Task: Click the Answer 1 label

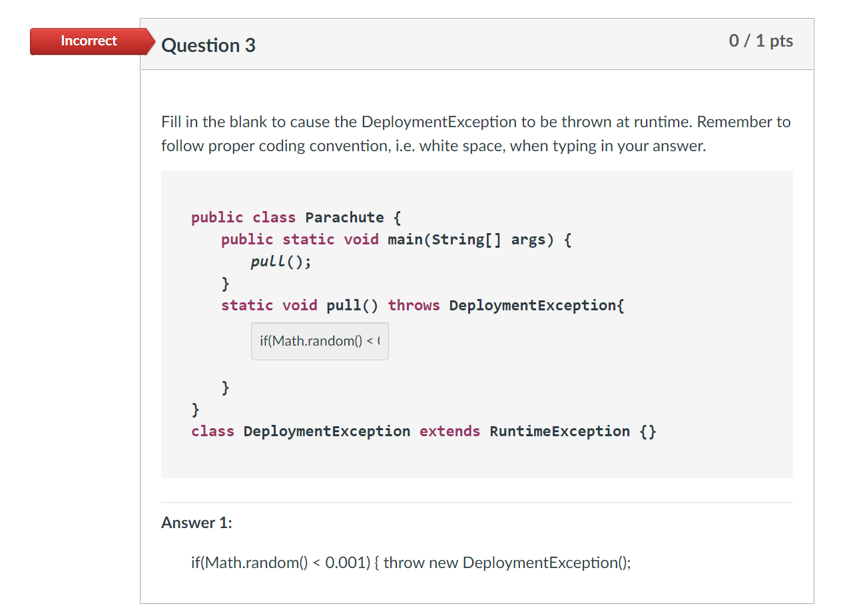Action: click(x=196, y=523)
